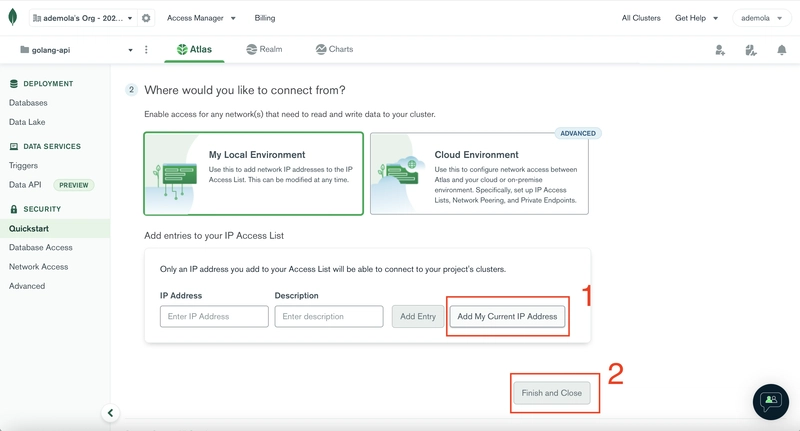
Task: Click the golang-api folder icon
Action: [x=24, y=50]
